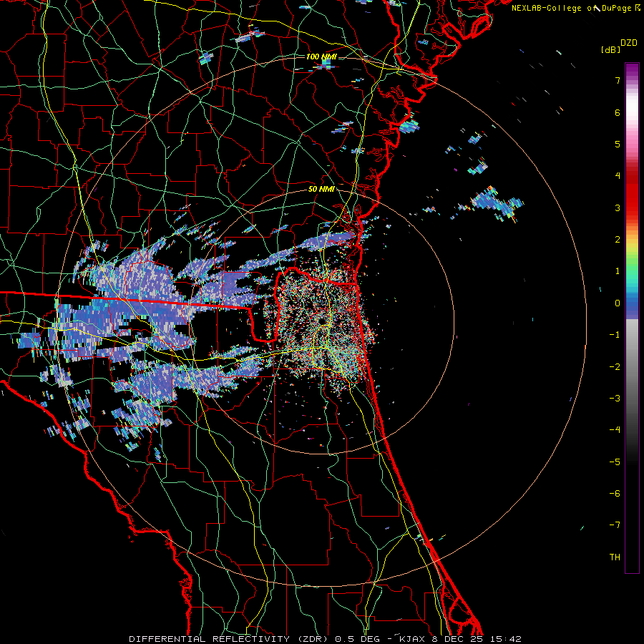644x644 pixels.
Task: Click the 4 value on color scale
Action: [x=618, y=176]
